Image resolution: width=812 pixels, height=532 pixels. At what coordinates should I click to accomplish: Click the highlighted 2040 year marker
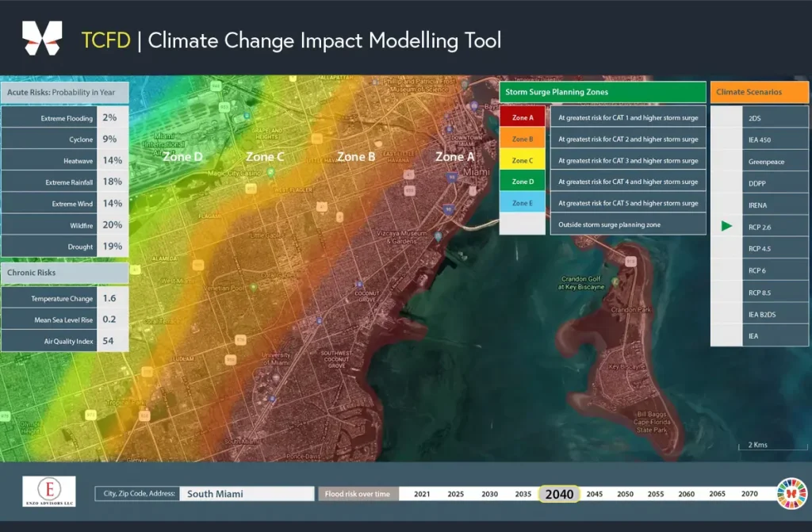(x=559, y=494)
